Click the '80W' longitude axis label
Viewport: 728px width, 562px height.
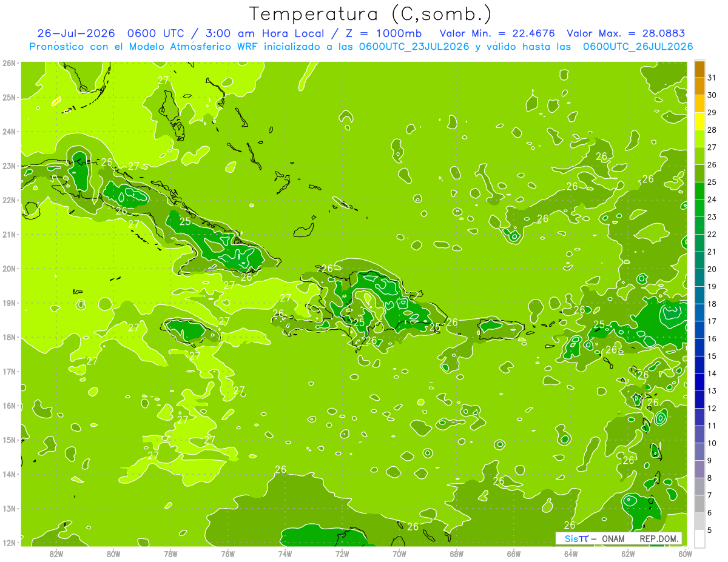(113, 554)
